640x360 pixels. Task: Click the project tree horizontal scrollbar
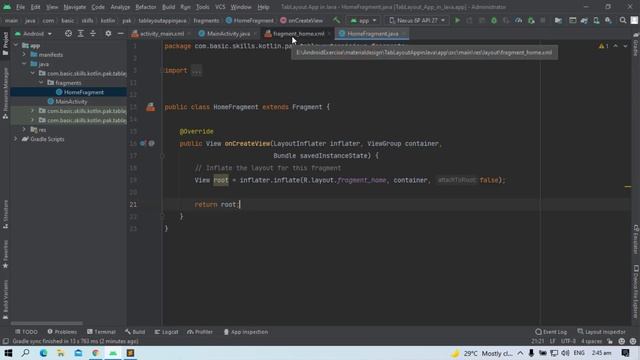pyautogui.click(x=47, y=323)
